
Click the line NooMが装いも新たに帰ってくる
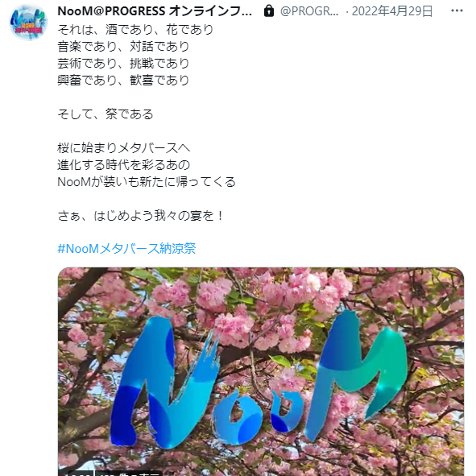pyautogui.click(x=147, y=182)
